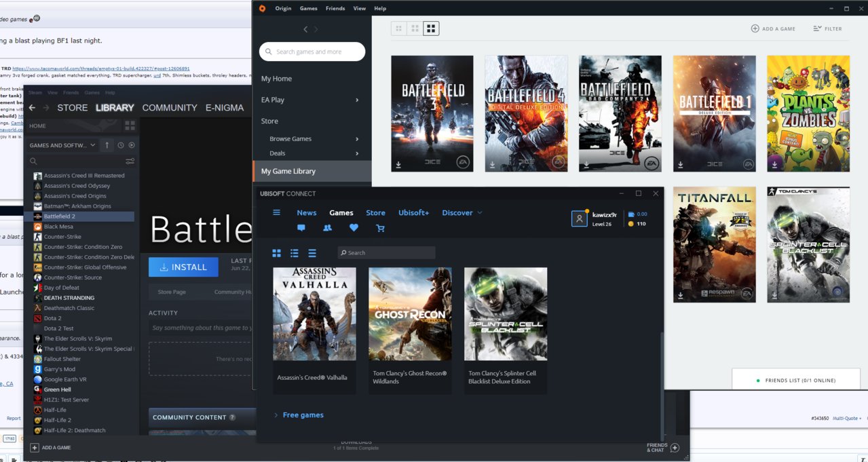The image size is (868, 462).
Task: Click Ubisoft Connect Search field
Action: click(x=386, y=252)
